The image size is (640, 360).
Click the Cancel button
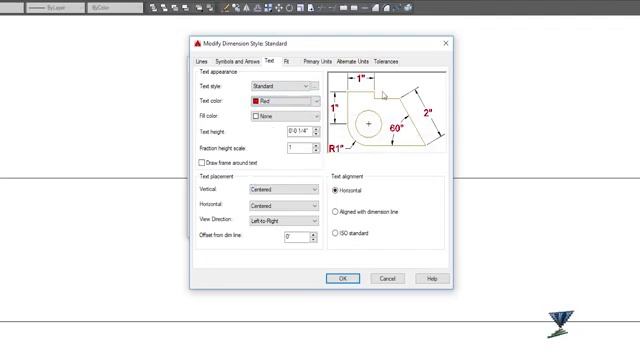pos(387,278)
